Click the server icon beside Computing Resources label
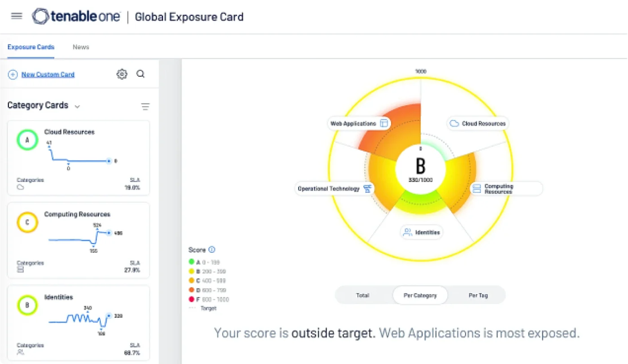 point(477,188)
